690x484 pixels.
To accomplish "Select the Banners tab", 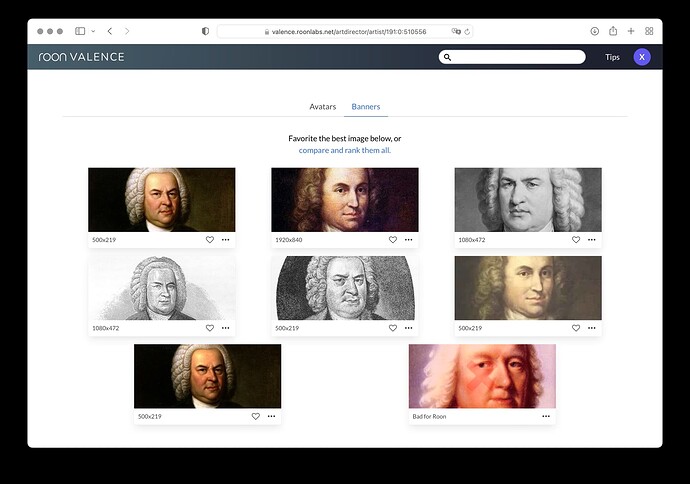I will pos(366,106).
